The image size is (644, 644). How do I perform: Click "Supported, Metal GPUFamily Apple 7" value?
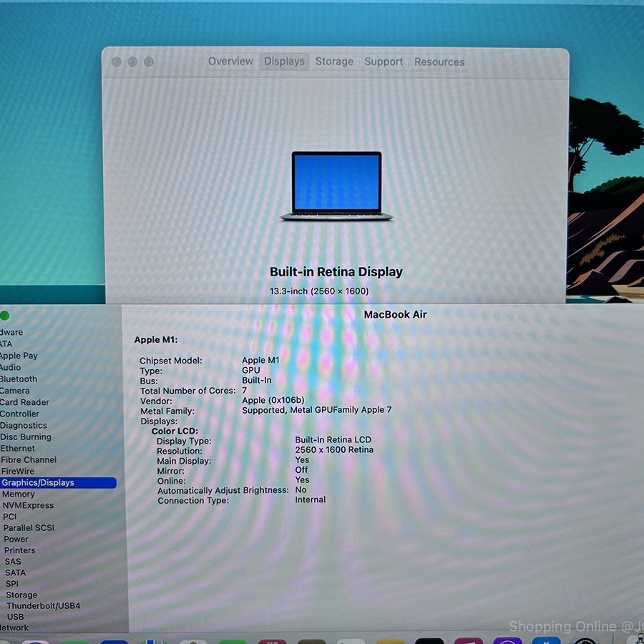pyautogui.click(x=317, y=410)
